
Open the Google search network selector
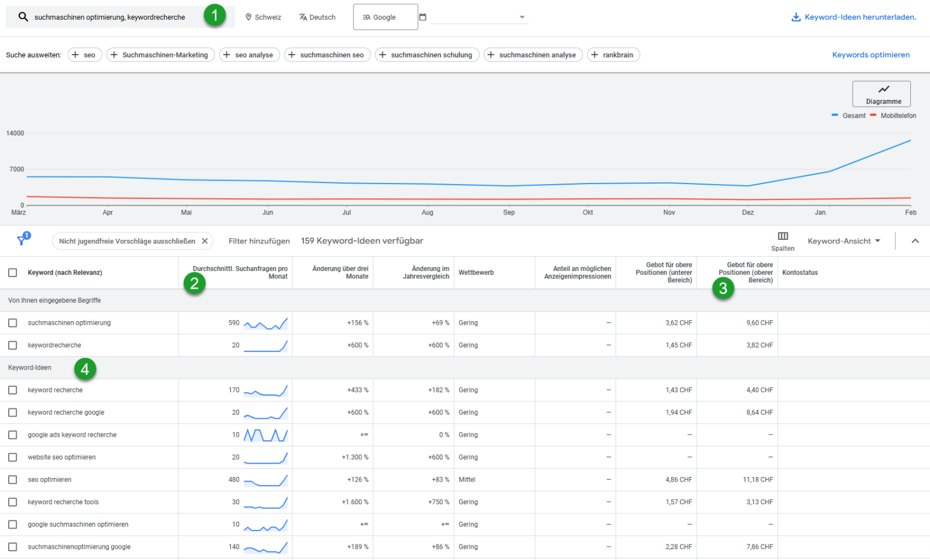pyautogui.click(x=385, y=17)
